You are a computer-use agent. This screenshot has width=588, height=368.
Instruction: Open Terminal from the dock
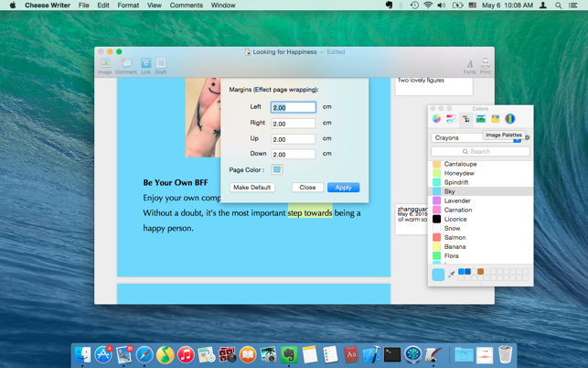(392, 354)
